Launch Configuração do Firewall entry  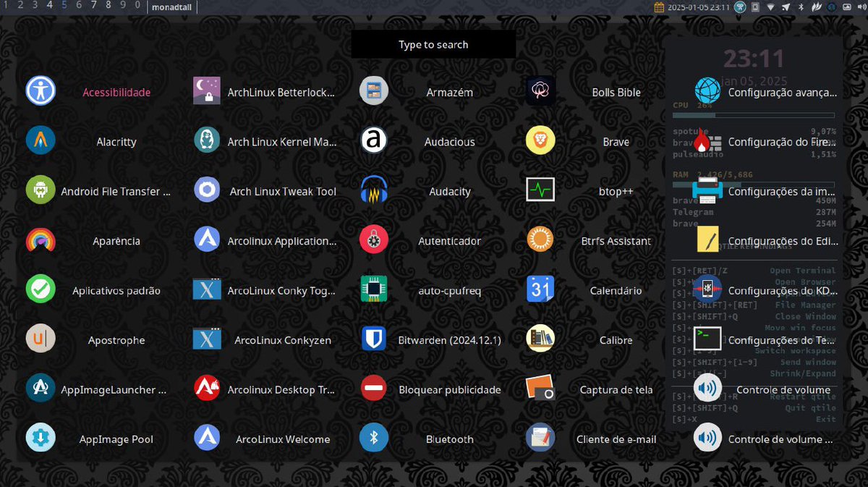tap(707, 142)
